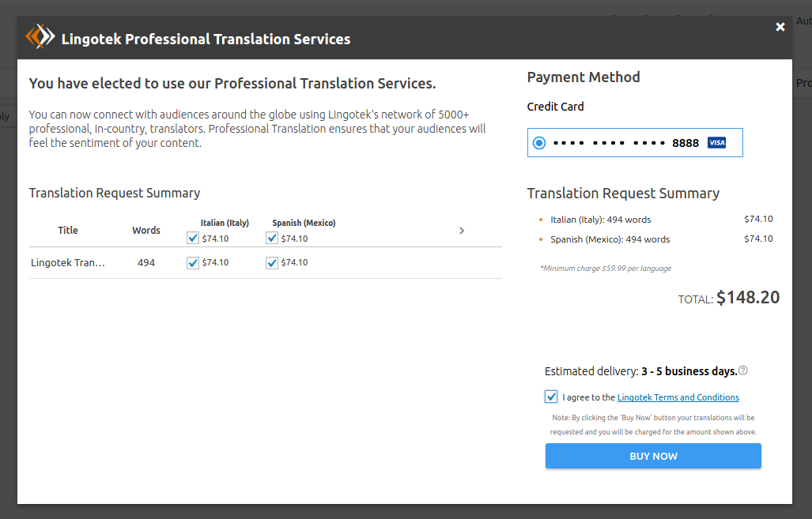Open the Lingotek Terms and Conditions link
The width and height of the screenshot is (812, 519).
(x=678, y=397)
